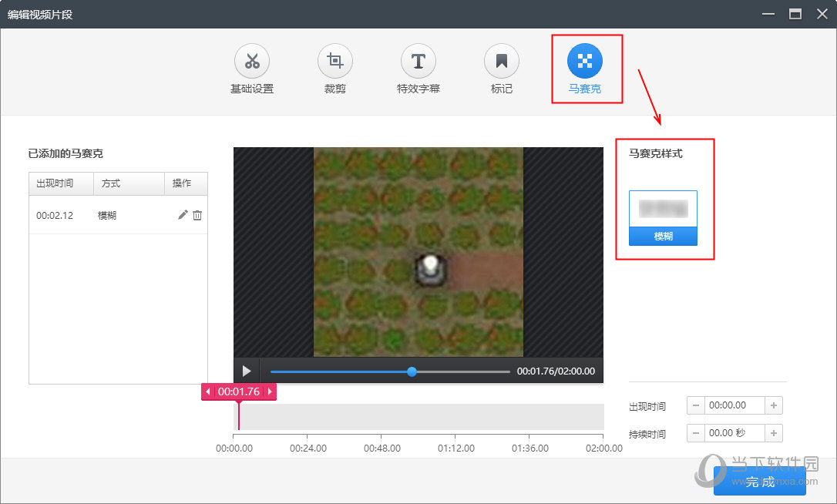The width and height of the screenshot is (837, 504).
Task: Decrease 出现时间 with the minus stepper
Action: (x=695, y=405)
